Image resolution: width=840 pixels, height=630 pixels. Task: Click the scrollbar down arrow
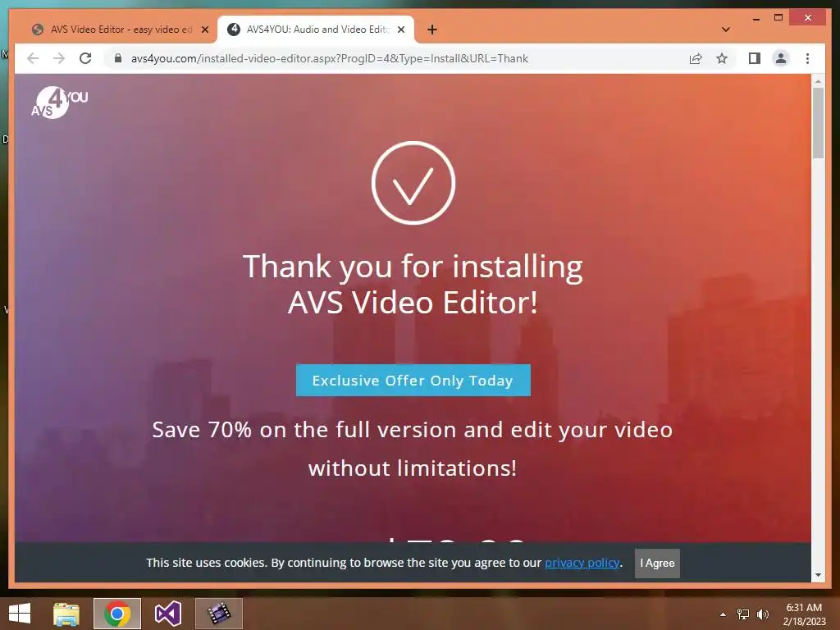point(818,575)
